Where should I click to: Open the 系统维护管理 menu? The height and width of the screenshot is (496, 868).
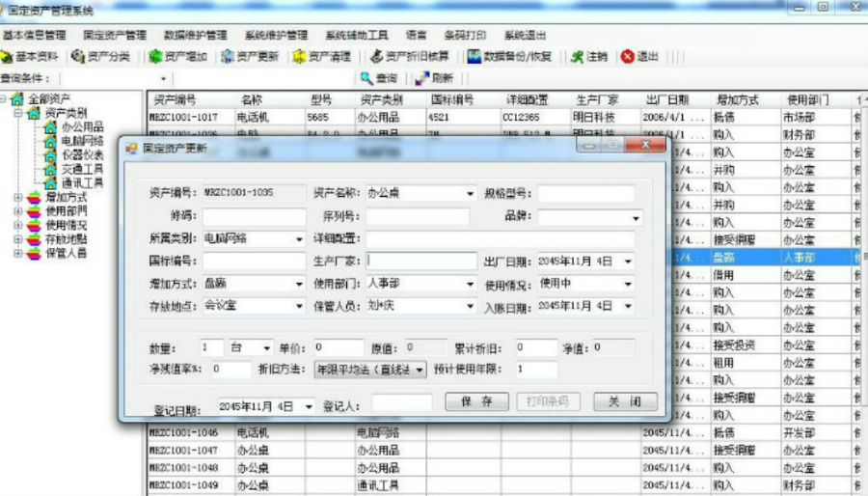tap(276, 35)
